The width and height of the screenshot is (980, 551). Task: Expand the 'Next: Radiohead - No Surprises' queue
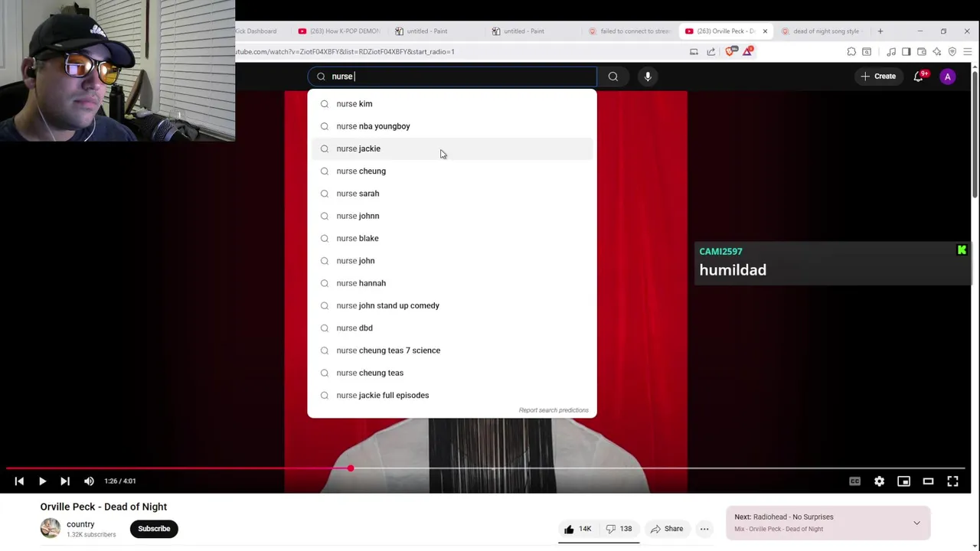pyautogui.click(x=916, y=523)
